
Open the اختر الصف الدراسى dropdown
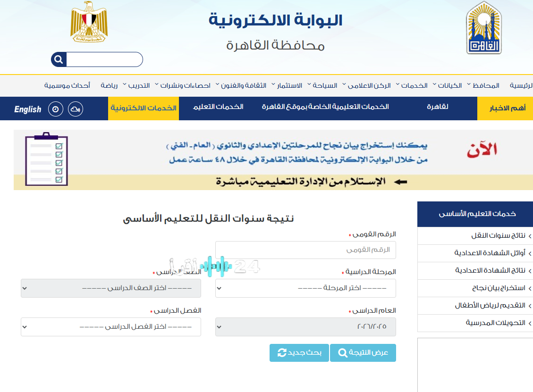pyautogui.click(x=110, y=288)
